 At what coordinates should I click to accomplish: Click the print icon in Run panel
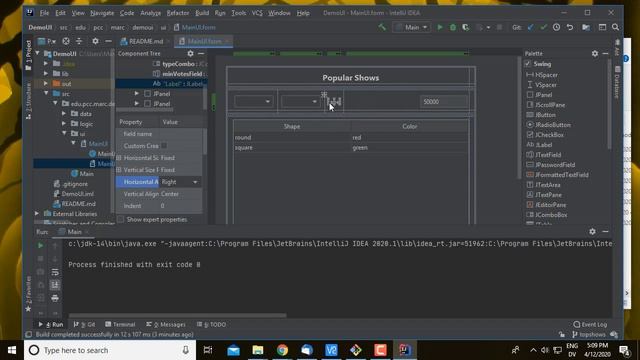(x=55, y=298)
